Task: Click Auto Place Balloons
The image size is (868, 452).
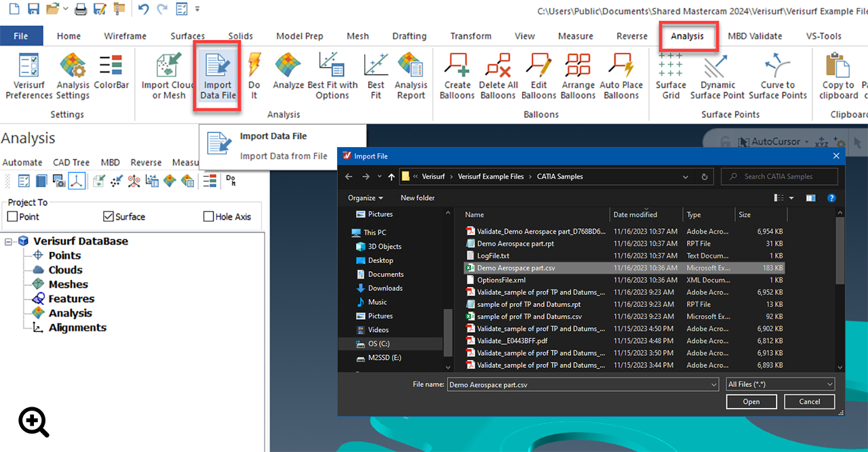Action: click(621, 75)
